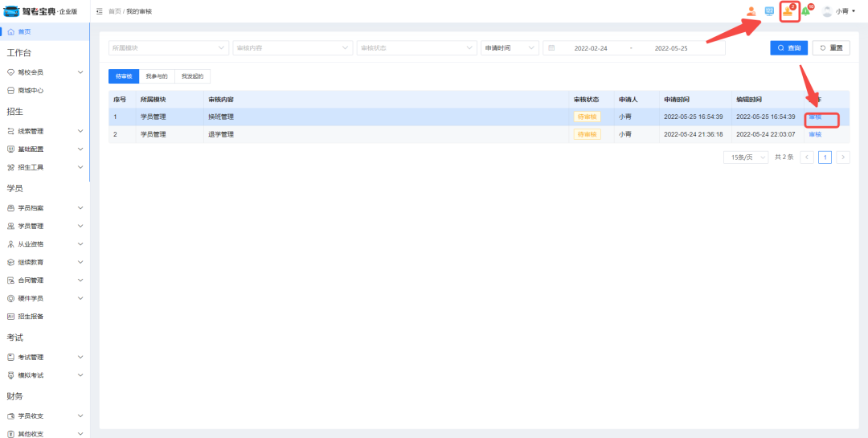The width and height of the screenshot is (868, 438).
Task: Click the 学员档案 archive icon
Action: [10, 208]
